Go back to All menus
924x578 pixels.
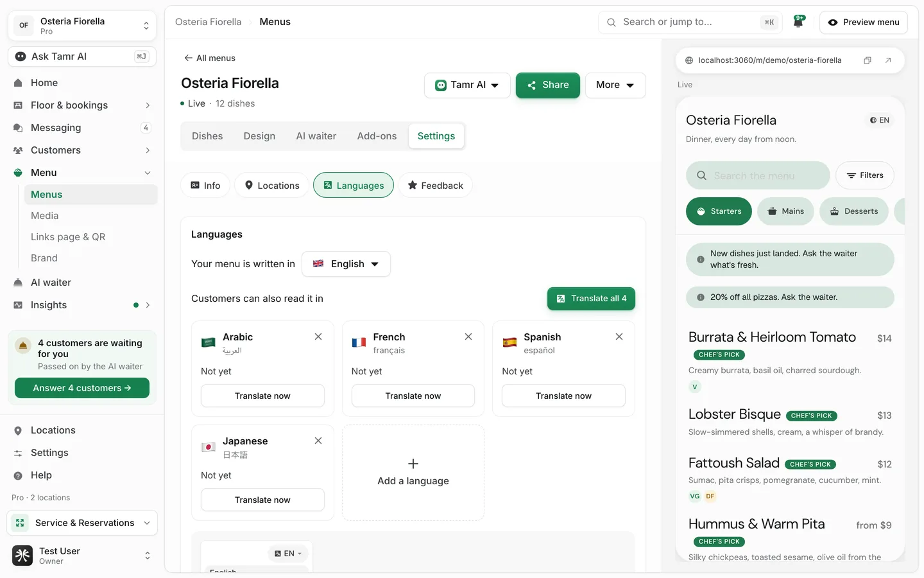pyautogui.click(x=210, y=58)
